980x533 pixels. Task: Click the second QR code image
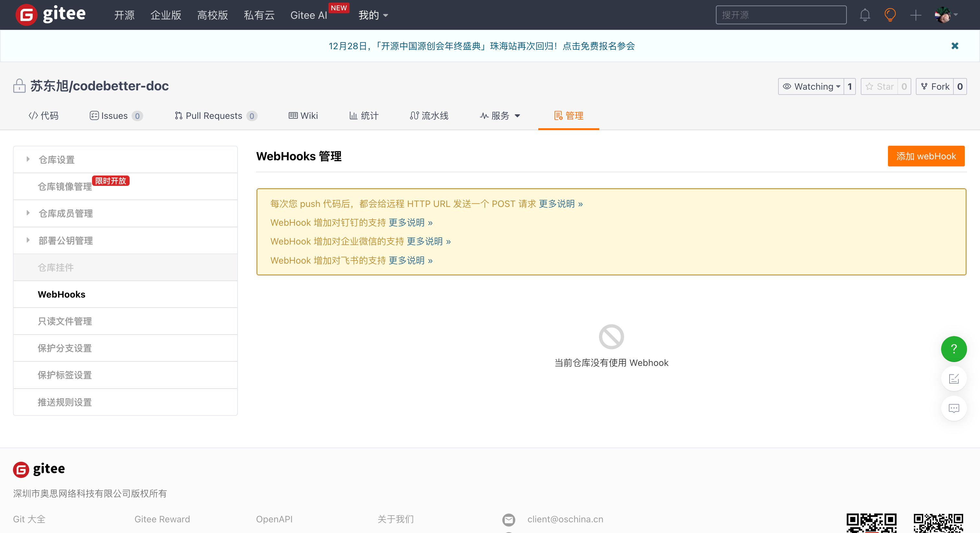pyautogui.click(x=938, y=523)
